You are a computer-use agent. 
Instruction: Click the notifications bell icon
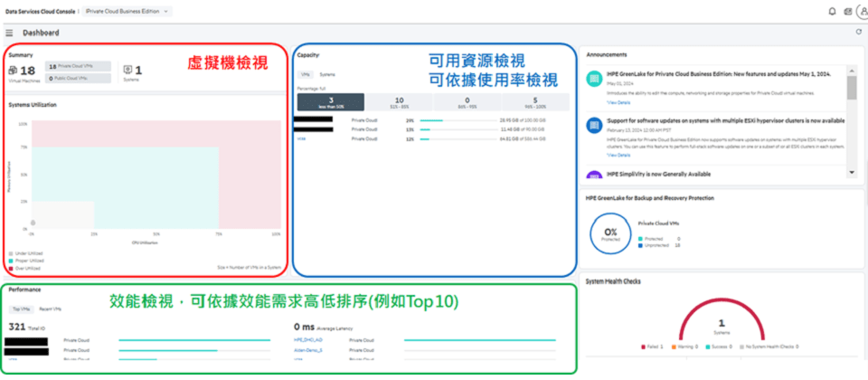tap(832, 11)
